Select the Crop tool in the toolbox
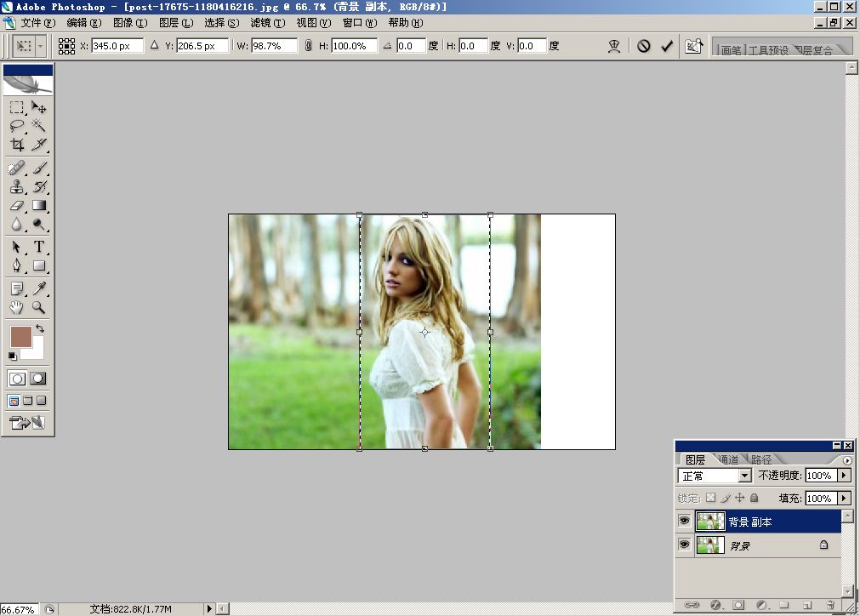860x616 pixels. [17, 145]
